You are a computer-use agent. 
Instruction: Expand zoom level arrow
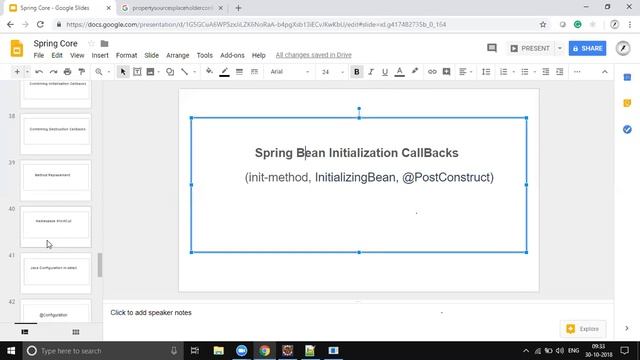109,72
